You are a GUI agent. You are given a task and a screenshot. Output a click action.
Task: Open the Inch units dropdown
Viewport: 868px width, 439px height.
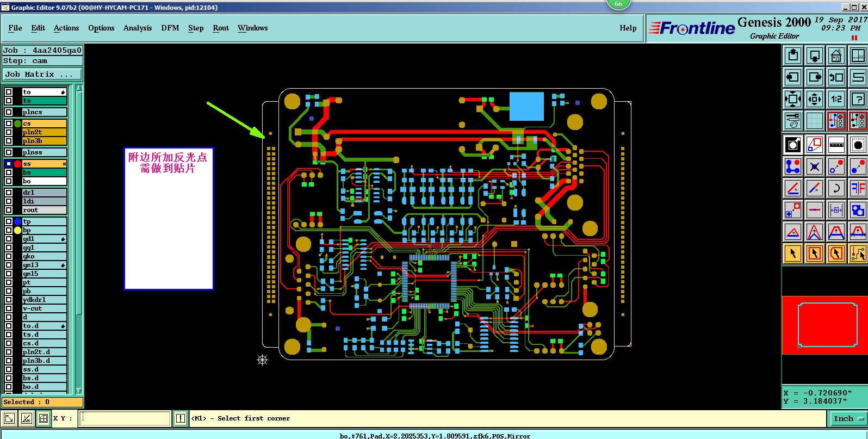tap(848, 418)
